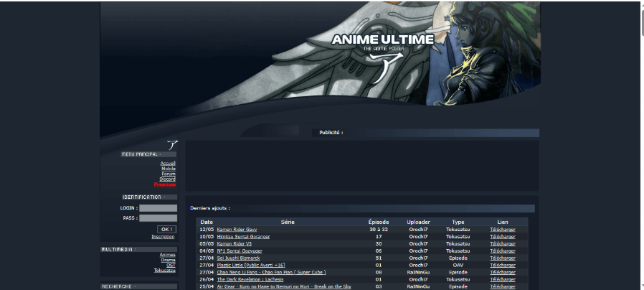Open Drama in Multimedia menu
Image resolution: width=644 pixels, height=290 pixels.
(x=169, y=260)
